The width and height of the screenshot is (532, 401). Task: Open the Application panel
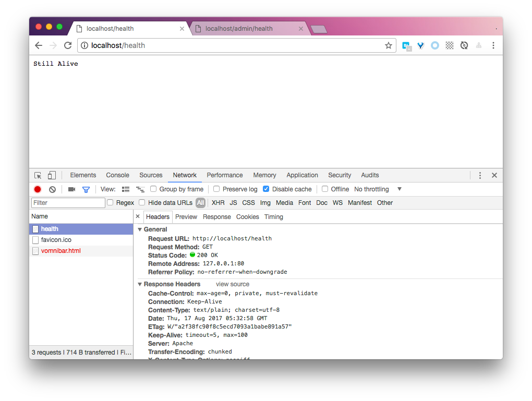pos(303,175)
